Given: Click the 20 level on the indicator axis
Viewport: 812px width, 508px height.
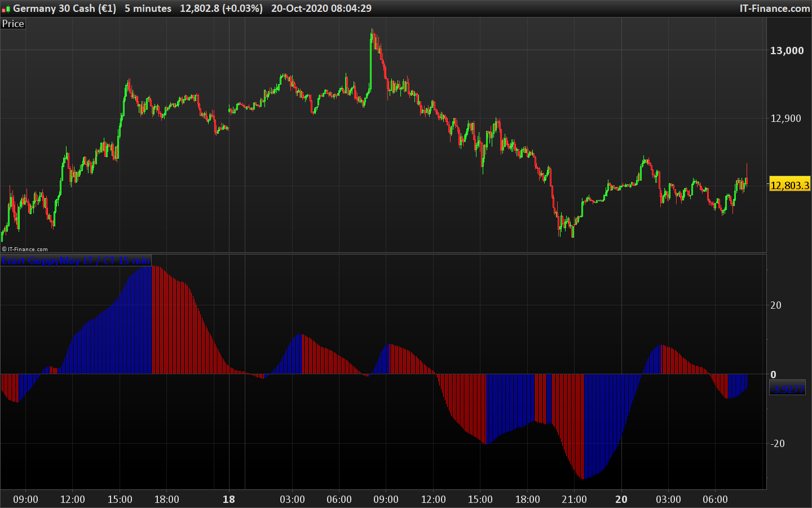Looking at the screenshot, I should pyautogui.click(x=776, y=305).
